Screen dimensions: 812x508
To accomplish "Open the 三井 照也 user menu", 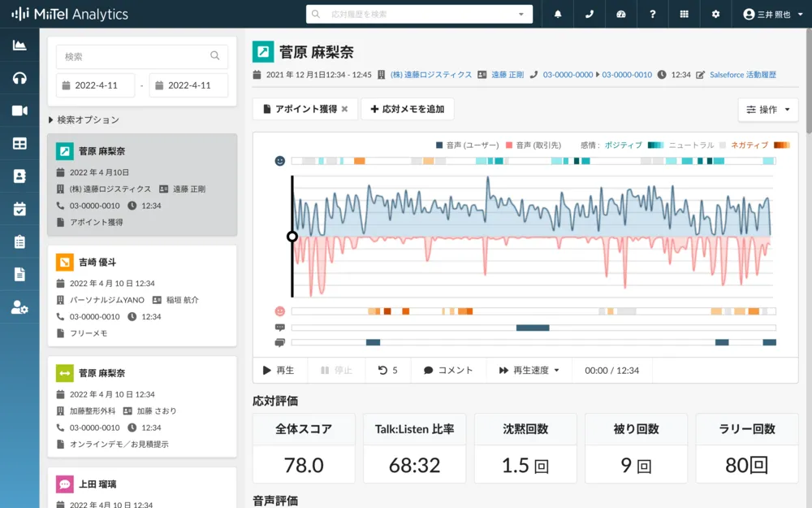I will 772,15.
